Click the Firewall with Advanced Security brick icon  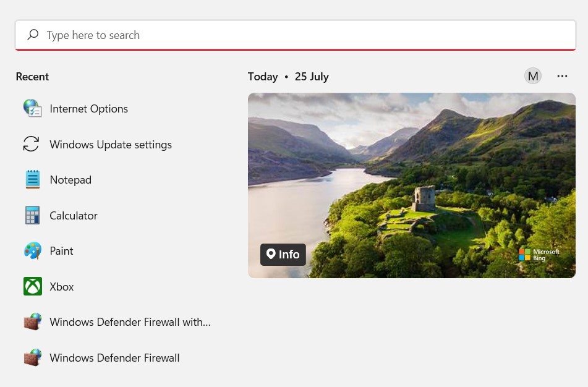point(33,321)
